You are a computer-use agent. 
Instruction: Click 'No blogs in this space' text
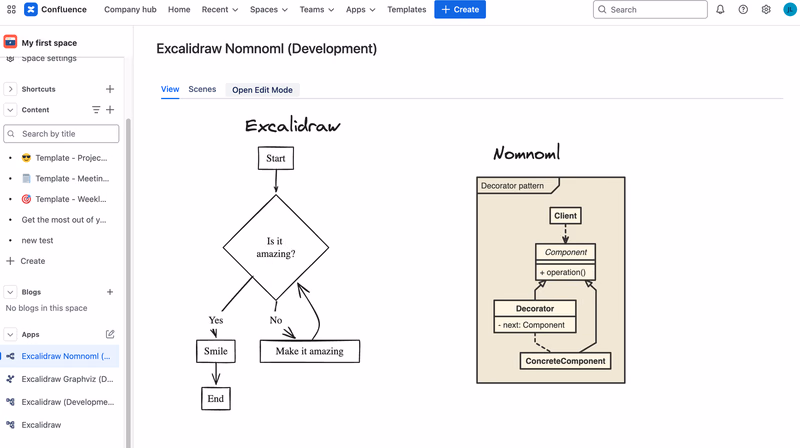pos(46,308)
